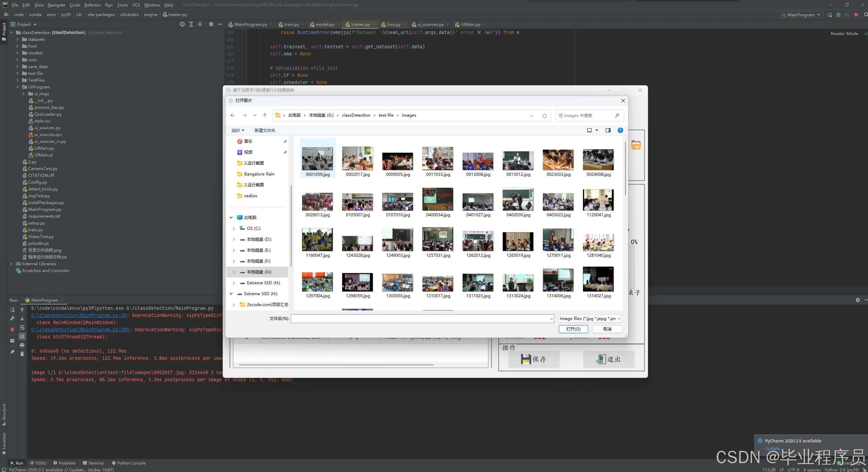Expand the datasets folder in Project tree
Image resolution: width=868 pixels, height=472 pixels.
17,39
